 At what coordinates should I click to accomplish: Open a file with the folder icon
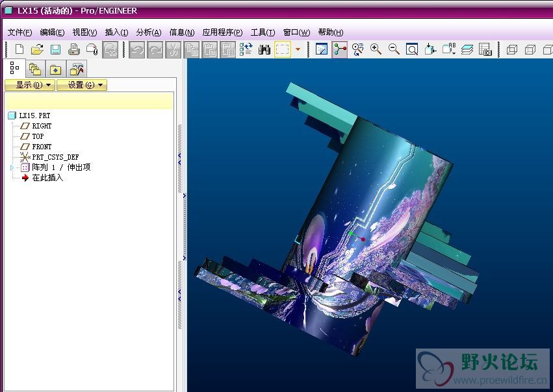pos(37,49)
